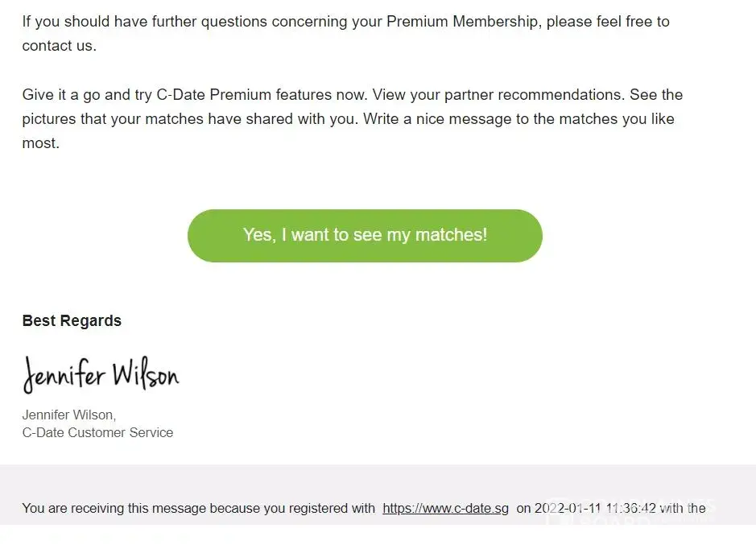This screenshot has height=549, width=756.
Task: Click the words 'contact us.' in the first paragraph
Action: point(59,46)
